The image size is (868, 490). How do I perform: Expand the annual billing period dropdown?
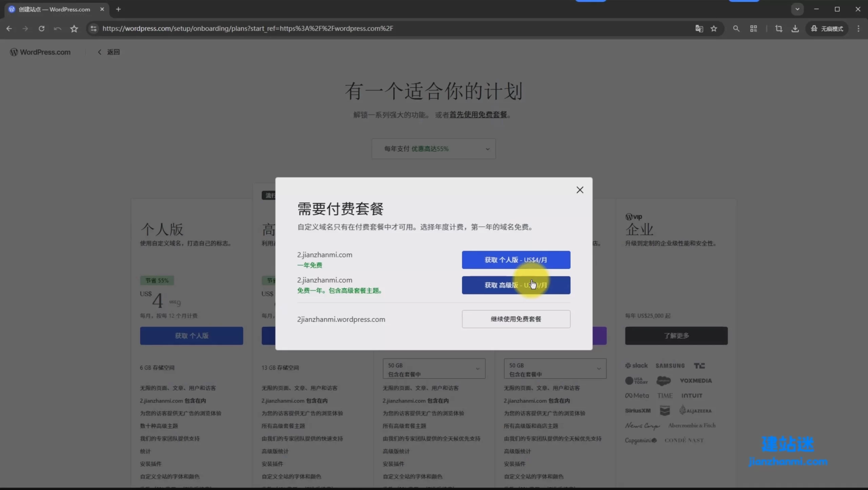(x=433, y=149)
